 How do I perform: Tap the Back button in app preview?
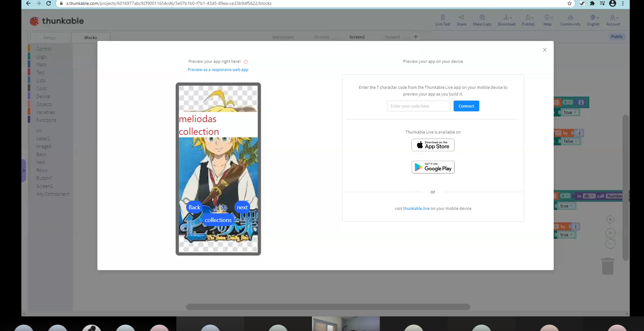tap(194, 207)
